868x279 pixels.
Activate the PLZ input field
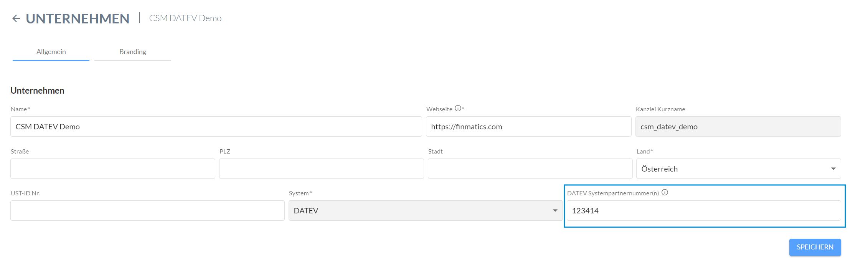coord(322,169)
